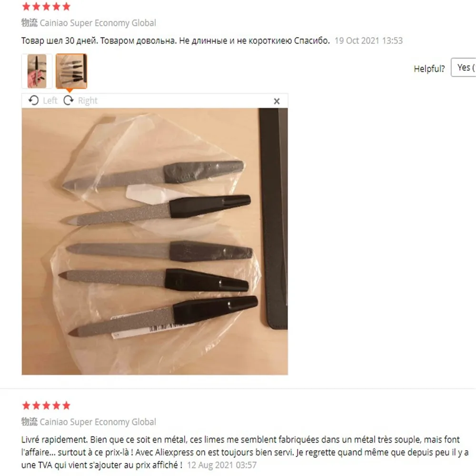Click the 'Helpful?' label
This screenshot has height=476, width=476.
coord(429,69)
